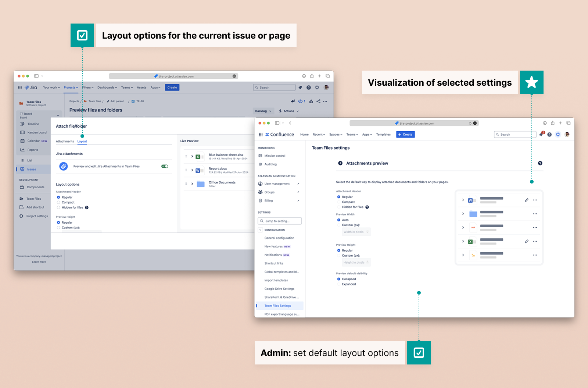Select Custom (px) Preview Height in Confluence
This screenshot has width=588, height=388.
(339, 256)
